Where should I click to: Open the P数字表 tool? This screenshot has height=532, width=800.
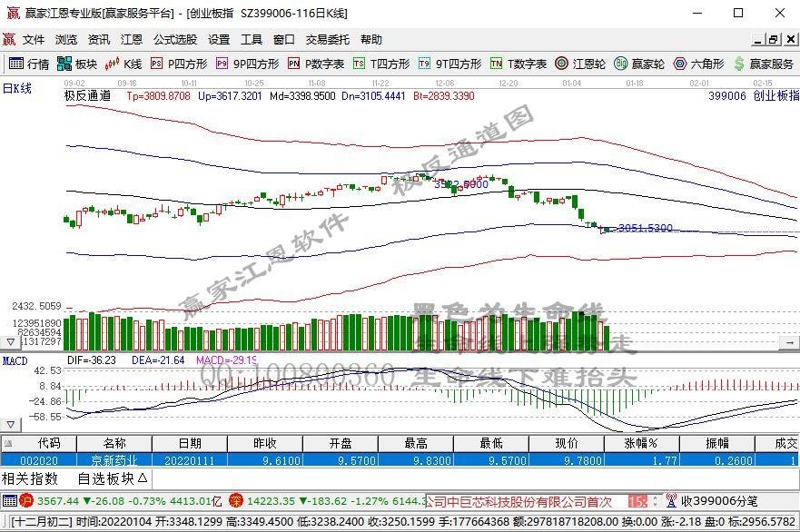click(x=316, y=64)
